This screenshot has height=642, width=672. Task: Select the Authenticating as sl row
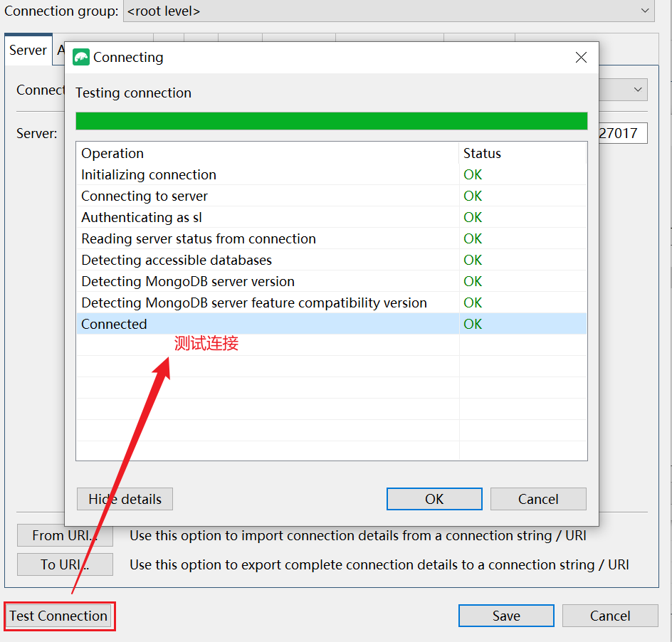(331, 217)
